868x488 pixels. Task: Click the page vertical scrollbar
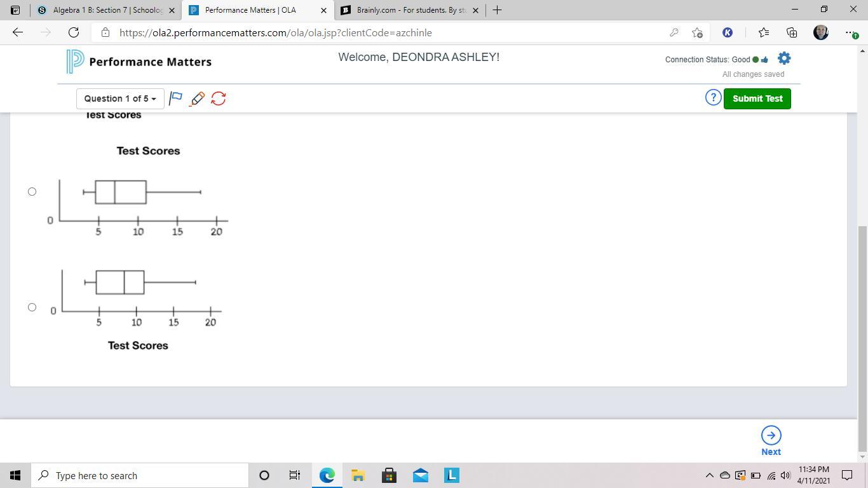862,337
